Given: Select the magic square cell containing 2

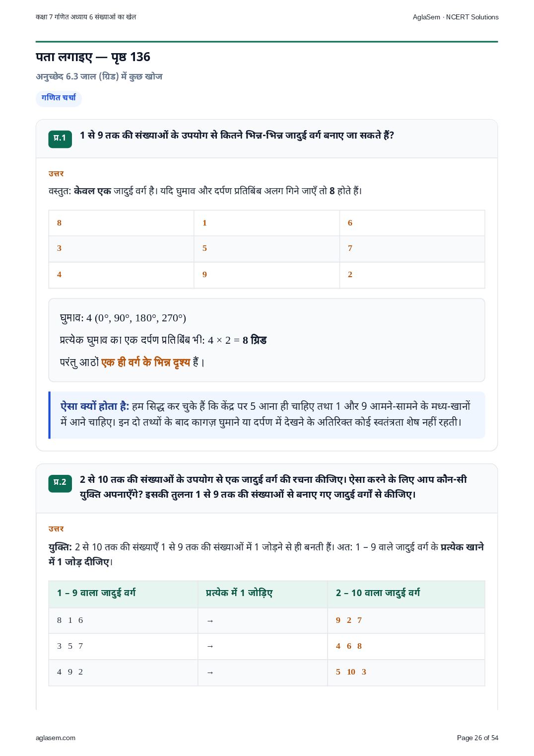Looking at the screenshot, I should (412, 275).
